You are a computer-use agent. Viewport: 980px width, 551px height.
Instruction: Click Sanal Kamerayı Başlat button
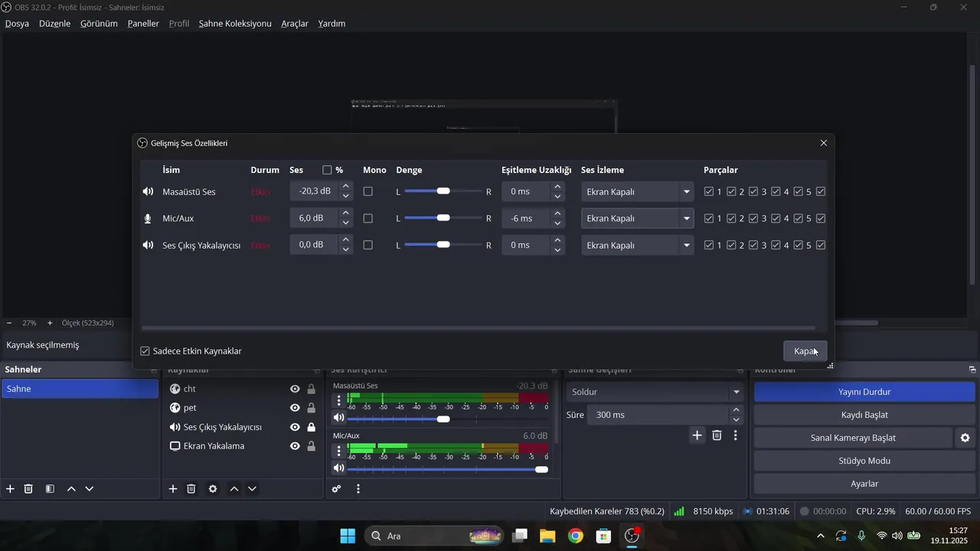coord(853,438)
